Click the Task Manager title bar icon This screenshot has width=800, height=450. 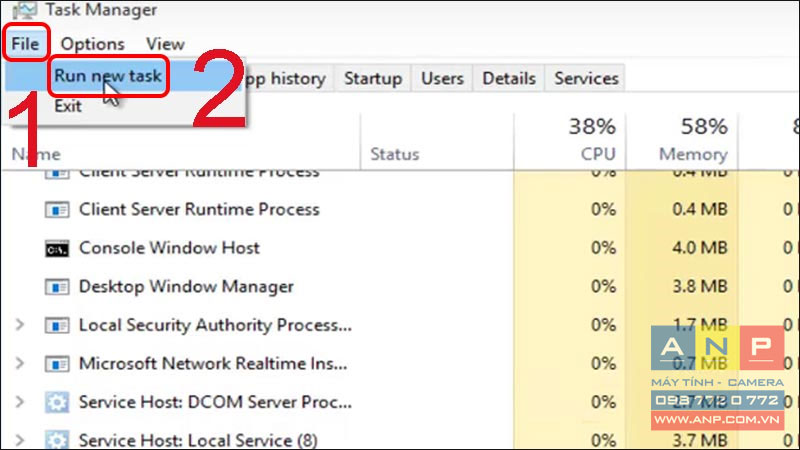(24, 10)
